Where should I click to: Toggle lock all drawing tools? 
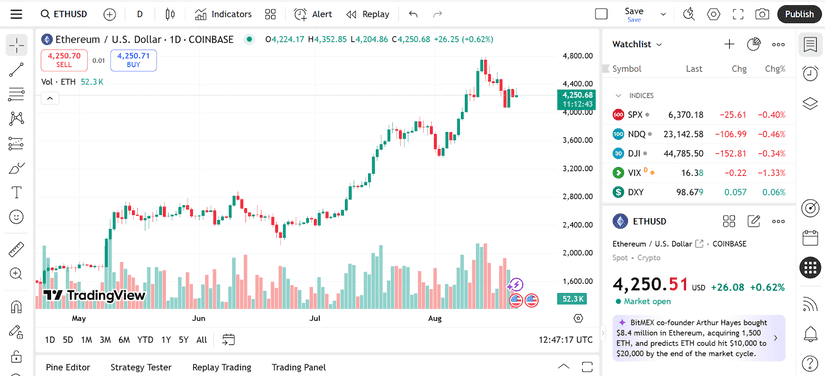point(16,355)
